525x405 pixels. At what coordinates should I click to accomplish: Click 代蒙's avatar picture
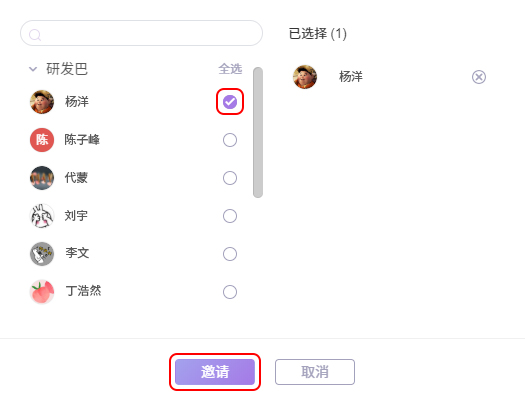pos(42,178)
